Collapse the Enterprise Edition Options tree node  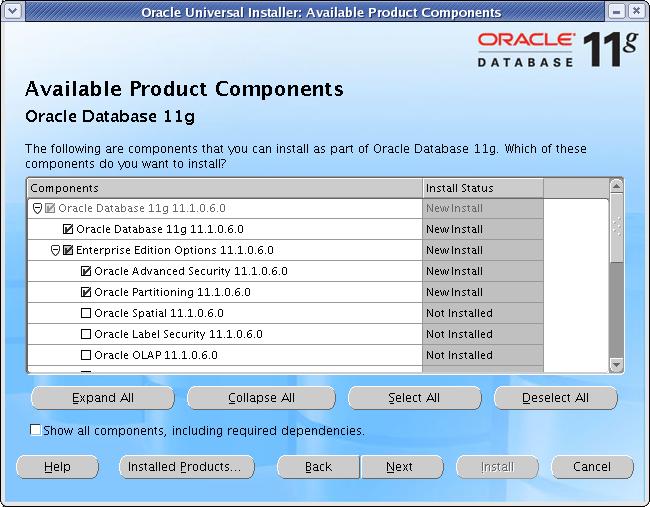pyautogui.click(x=55, y=250)
